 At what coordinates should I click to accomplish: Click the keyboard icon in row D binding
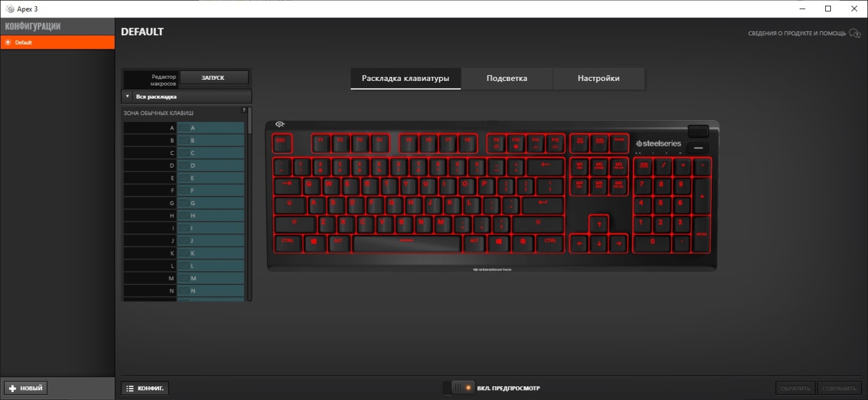click(x=183, y=165)
